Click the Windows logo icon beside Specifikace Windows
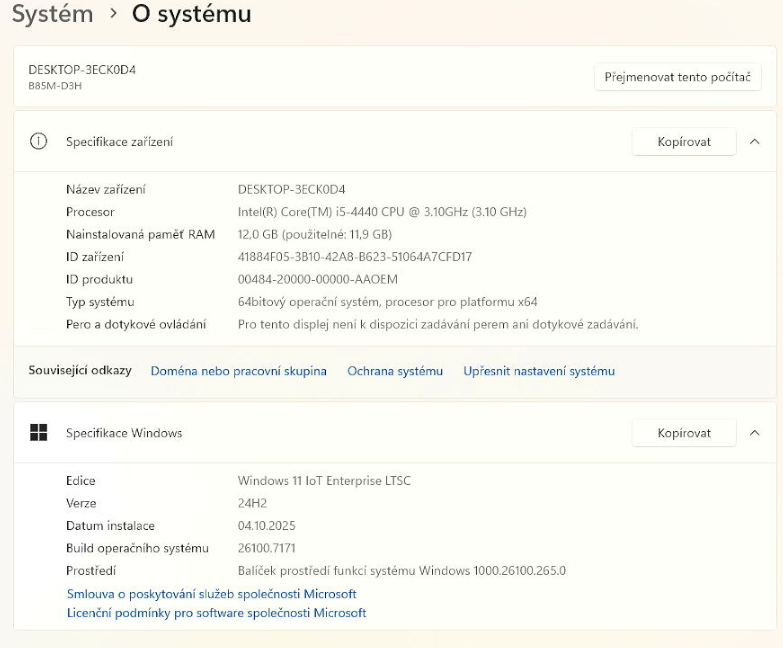Screen dimensions: 783x648 pyautogui.click(x=39, y=433)
